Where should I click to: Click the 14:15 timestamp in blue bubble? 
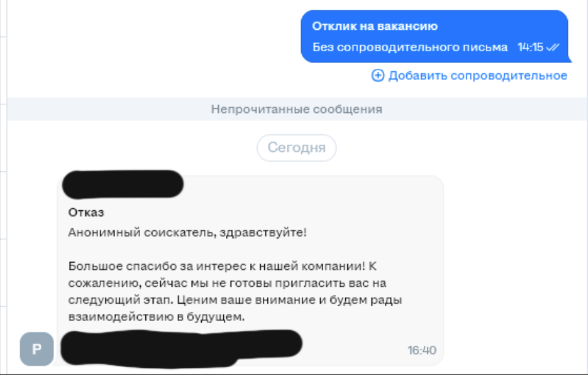(530, 47)
